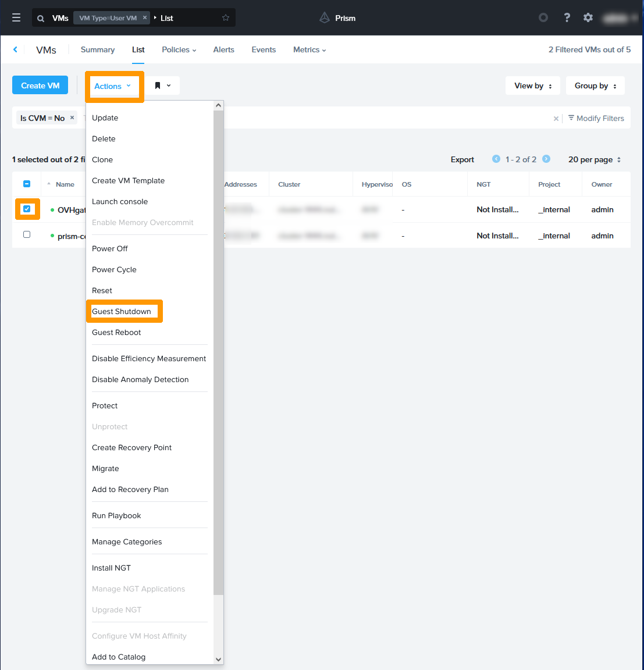This screenshot has height=670, width=644.
Task: Open the bookmark dropdown
Action: pos(162,85)
